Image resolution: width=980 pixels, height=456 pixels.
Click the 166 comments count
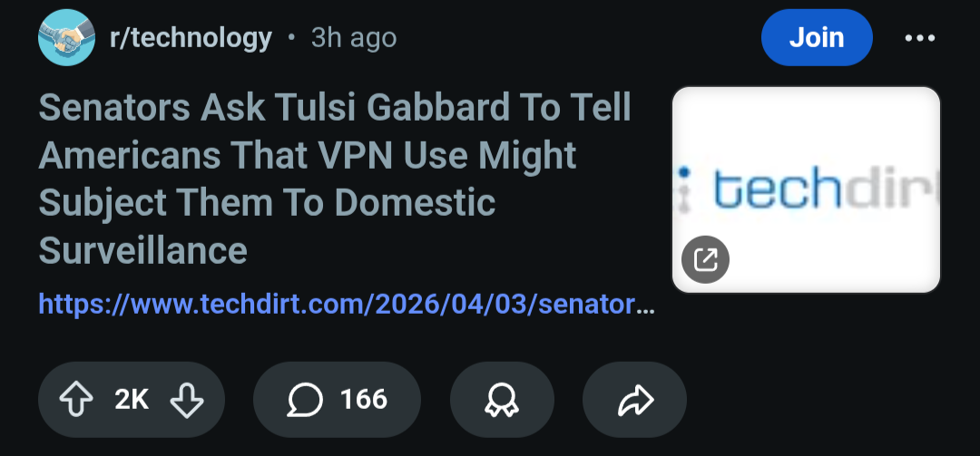click(x=364, y=400)
